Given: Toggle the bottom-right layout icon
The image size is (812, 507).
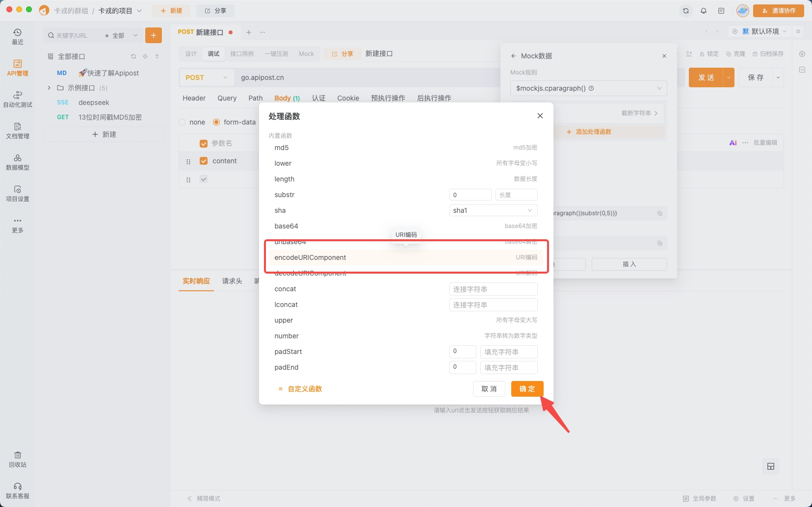Looking at the screenshot, I should click(771, 466).
